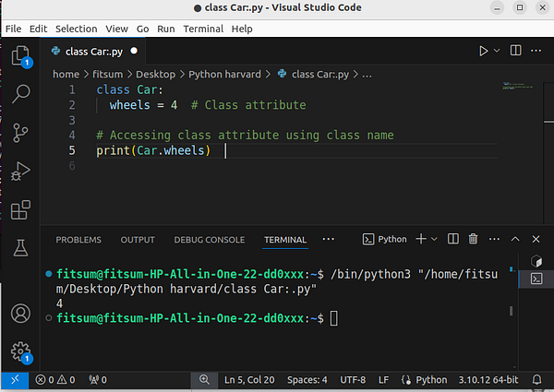Image resolution: width=554 pixels, height=392 pixels.
Task: Expand the breadcrumb ellipsis after class Car:.py
Action: [x=367, y=75]
